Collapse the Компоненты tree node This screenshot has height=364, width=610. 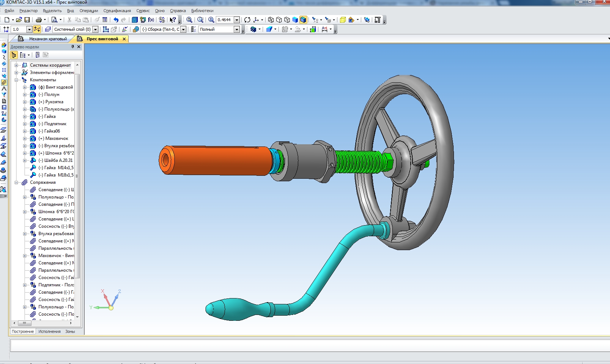pyautogui.click(x=16, y=80)
